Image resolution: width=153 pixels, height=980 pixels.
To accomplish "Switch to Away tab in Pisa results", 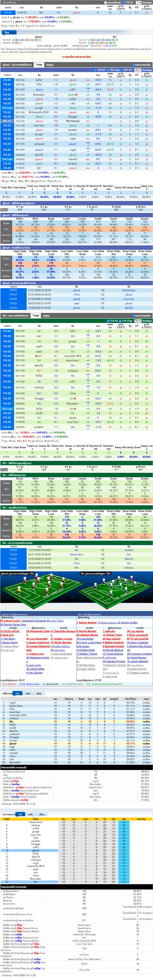I will click(x=46, y=315).
